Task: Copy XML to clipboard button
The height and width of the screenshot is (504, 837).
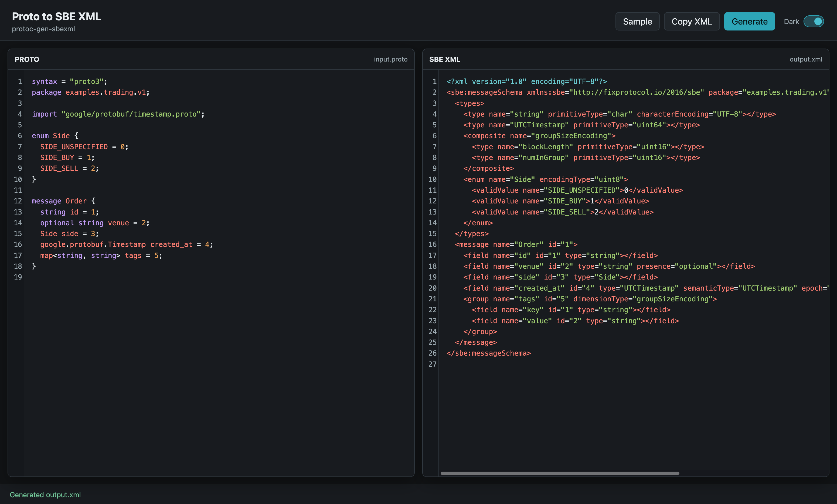Action: point(692,21)
